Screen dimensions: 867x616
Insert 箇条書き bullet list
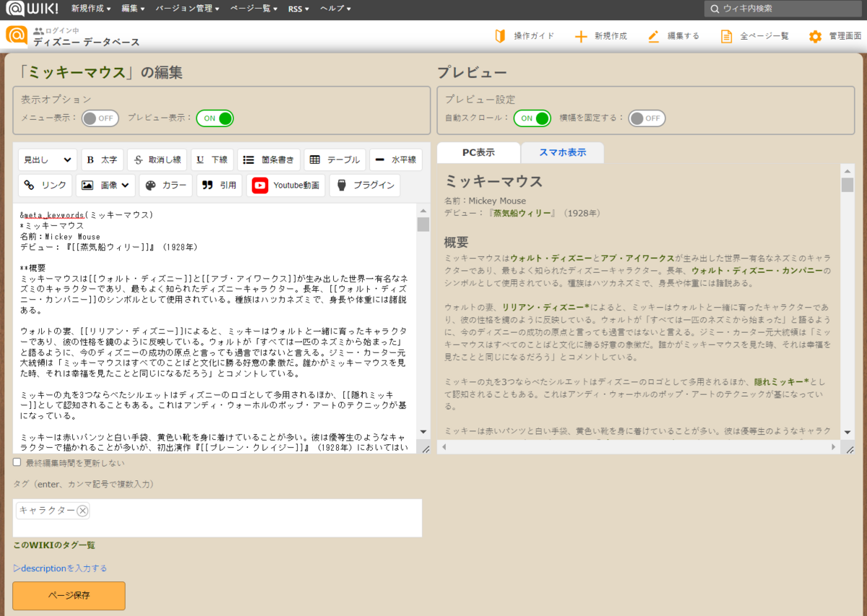[x=269, y=160]
